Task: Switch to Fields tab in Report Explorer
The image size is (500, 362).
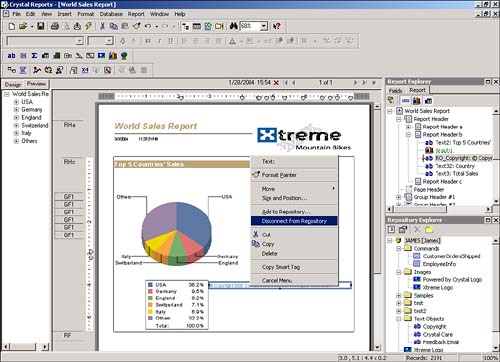Action: (396, 91)
